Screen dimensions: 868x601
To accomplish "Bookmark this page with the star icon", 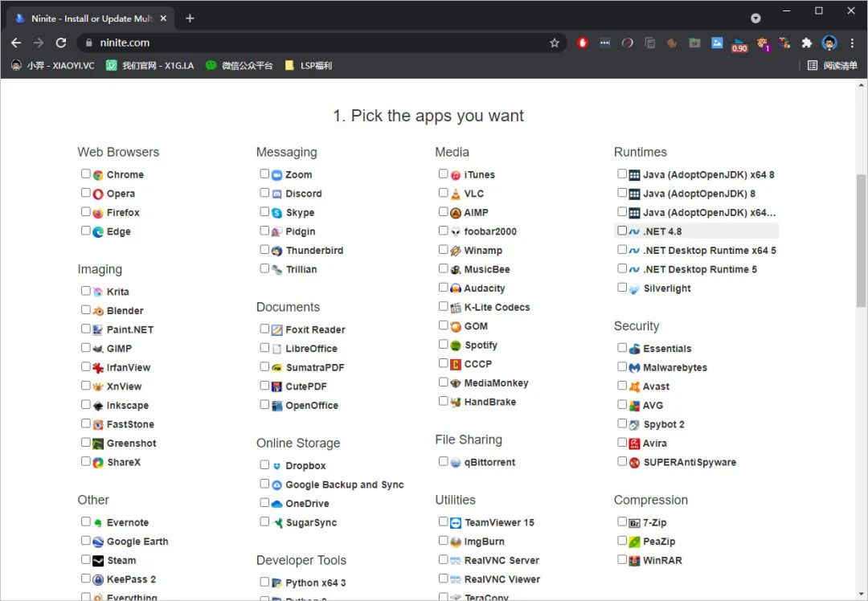I will pos(555,43).
